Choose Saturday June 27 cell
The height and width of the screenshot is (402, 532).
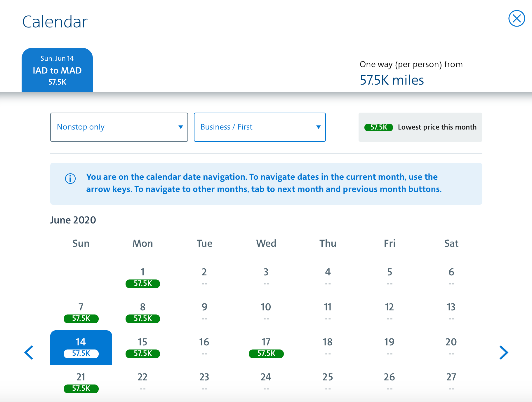[x=451, y=382]
